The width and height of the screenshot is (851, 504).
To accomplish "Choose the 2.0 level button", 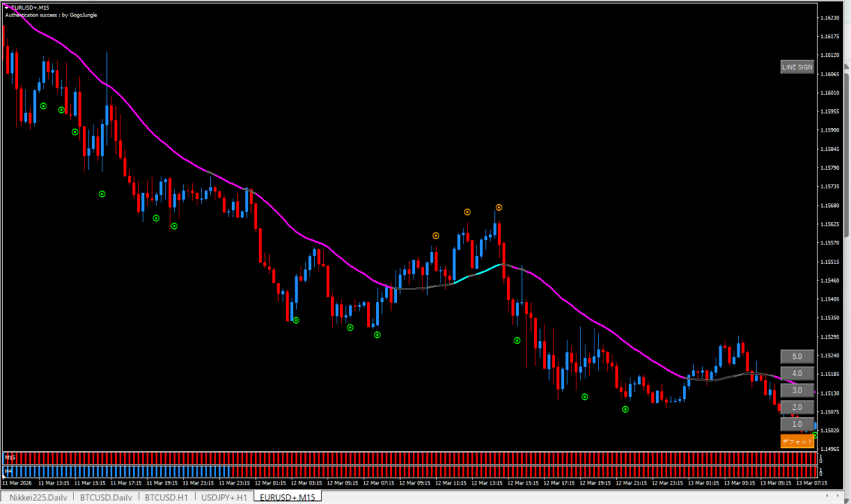I will point(796,407).
